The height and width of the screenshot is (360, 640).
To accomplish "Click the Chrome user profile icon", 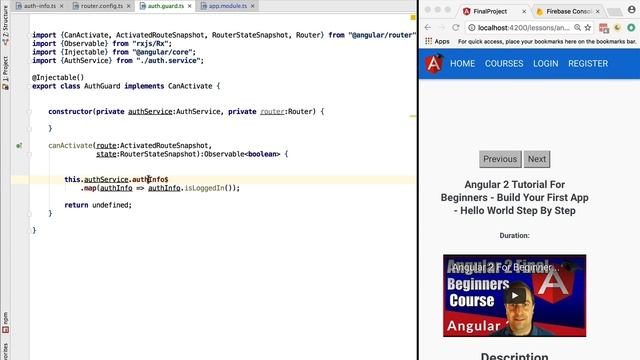I will click(x=631, y=10).
